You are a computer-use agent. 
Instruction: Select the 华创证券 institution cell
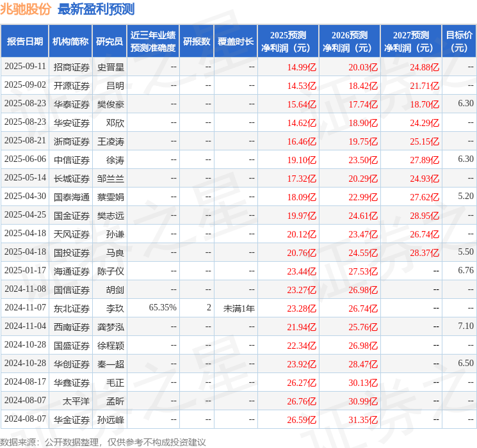coord(72,364)
